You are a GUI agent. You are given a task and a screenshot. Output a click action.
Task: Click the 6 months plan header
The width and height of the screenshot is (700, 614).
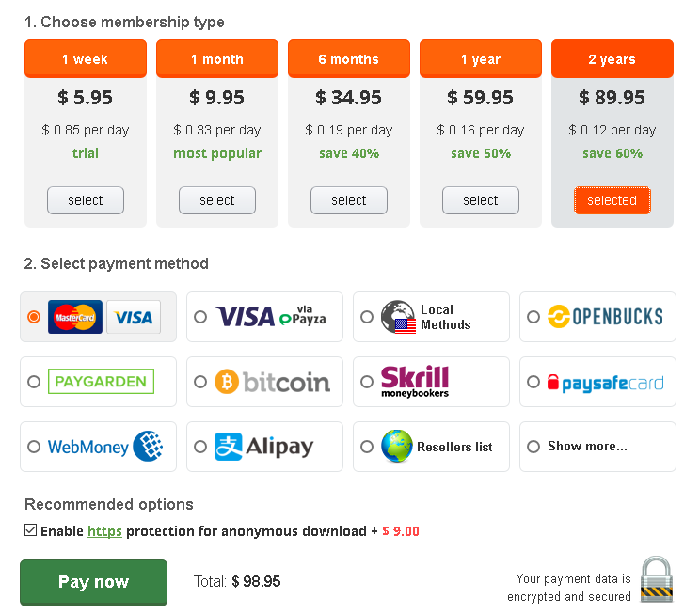pyautogui.click(x=348, y=59)
